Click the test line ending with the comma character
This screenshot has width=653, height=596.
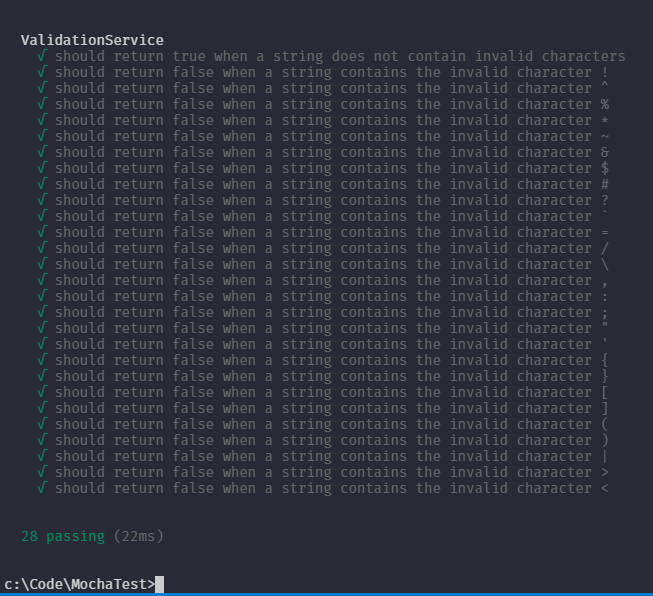[323, 280]
